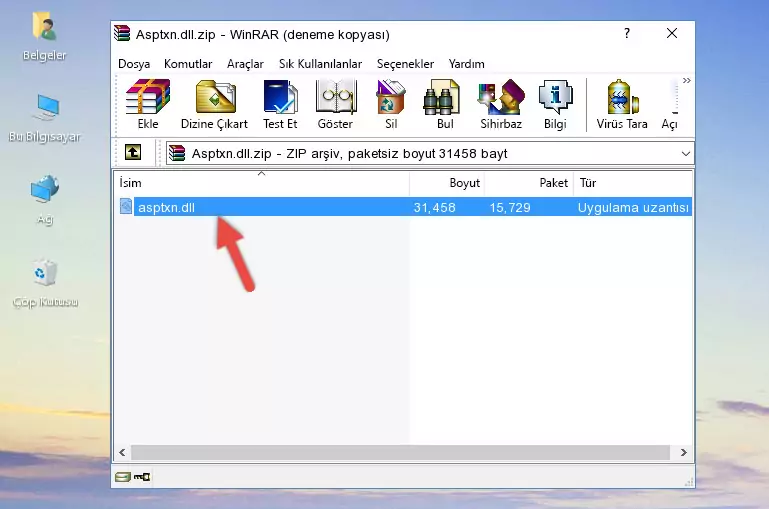The image size is (769, 509).
Task: Click the asptxn.dll file icon
Action: pos(126,206)
